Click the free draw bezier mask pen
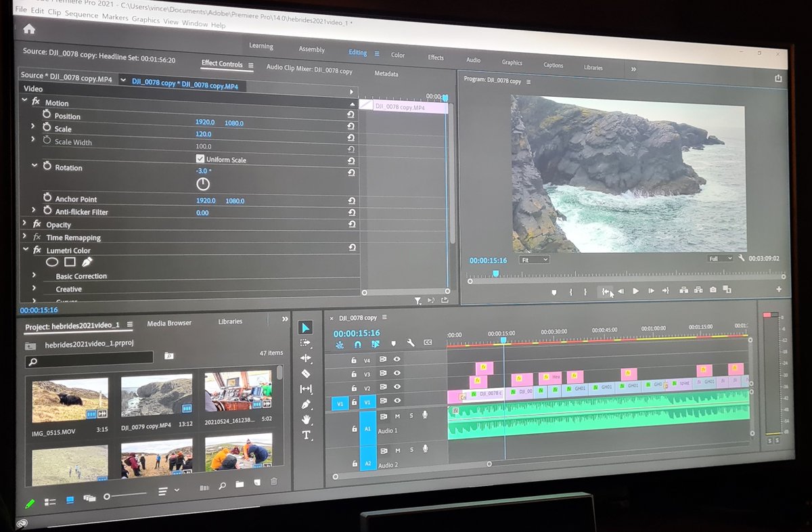This screenshot has height=532, width=812. pyautogui.click(x=87, y=262)
